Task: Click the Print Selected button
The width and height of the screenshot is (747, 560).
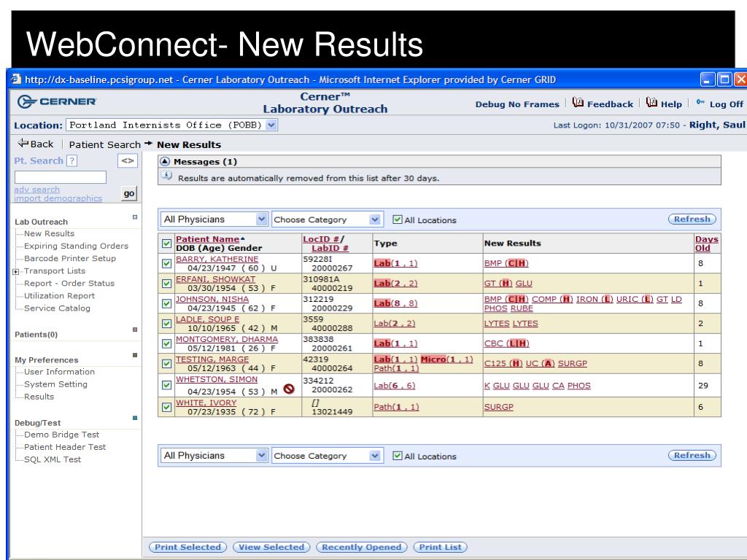Action: (x=187, y=547)
